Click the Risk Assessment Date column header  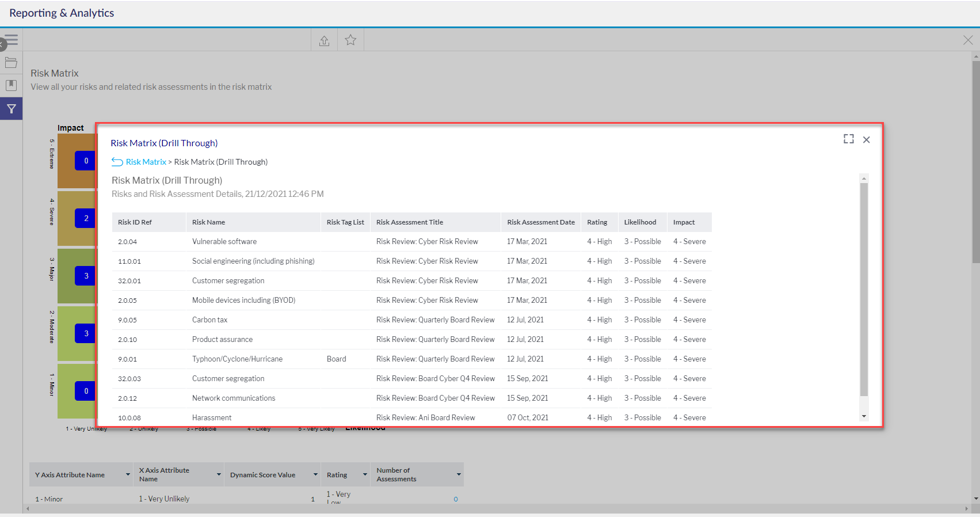coord(540,222)
